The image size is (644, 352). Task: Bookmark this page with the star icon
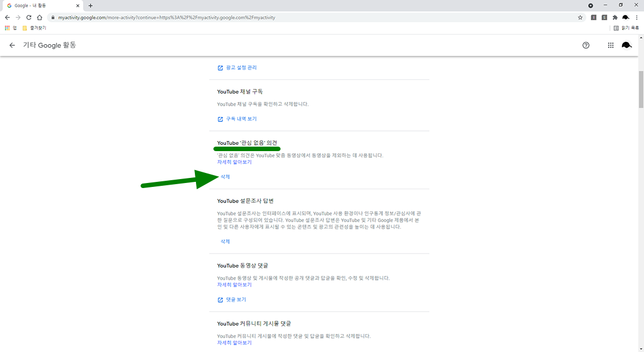coord(580,18)
